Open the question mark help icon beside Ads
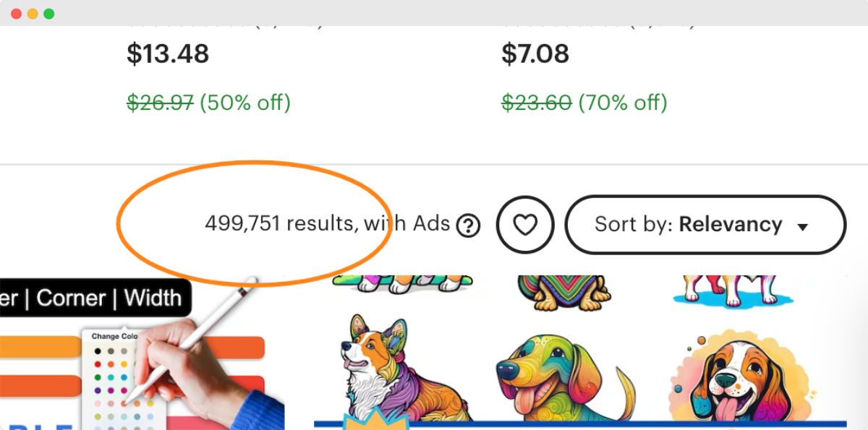Viewport: 868px width, 430px height. (x=469, y=226)
